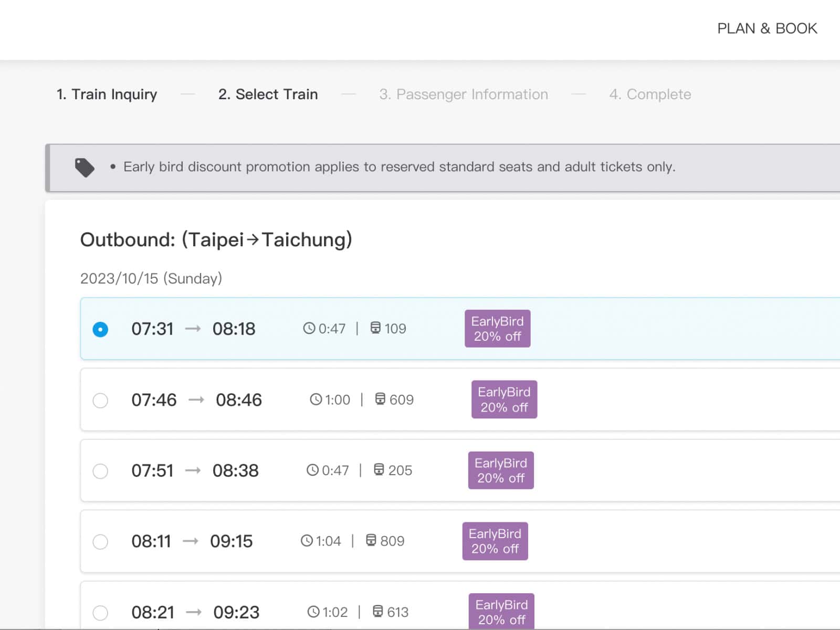Select the 07:51 to 08:38 train
Image resolution: width=840 pixels, height=630 pixels.
(100, 471)
